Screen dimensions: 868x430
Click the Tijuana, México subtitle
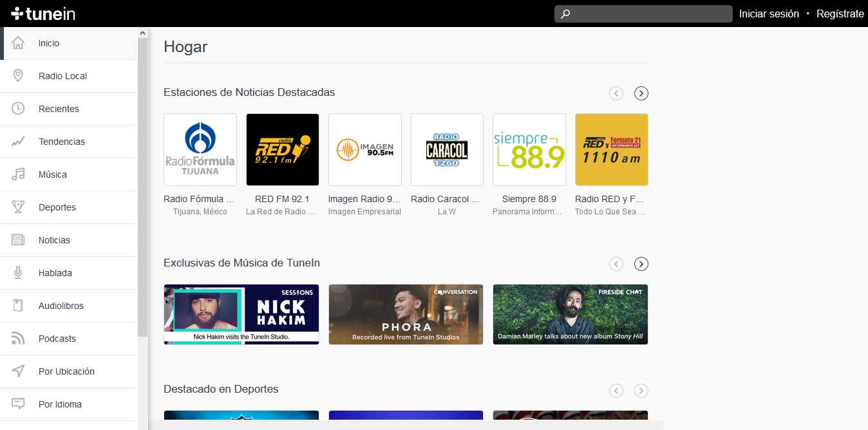click(x=200, y=212)
